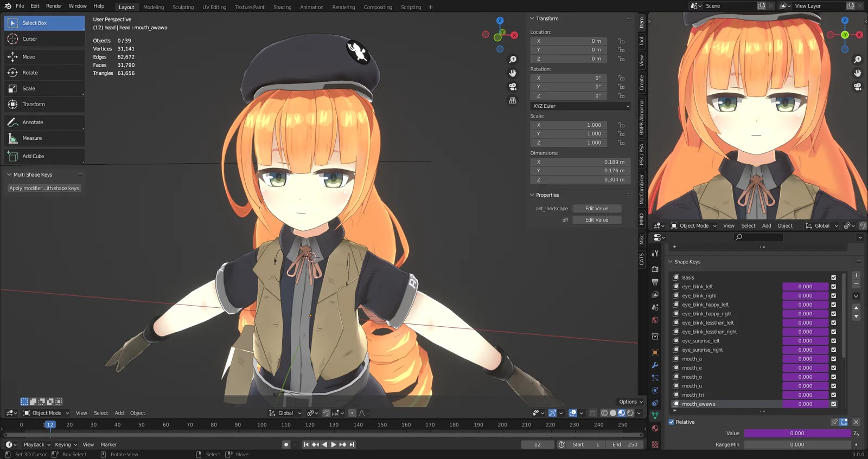Click zoom icon in main viewport
The height and width of the screenshot is (459, 868).
click(513, 60)
